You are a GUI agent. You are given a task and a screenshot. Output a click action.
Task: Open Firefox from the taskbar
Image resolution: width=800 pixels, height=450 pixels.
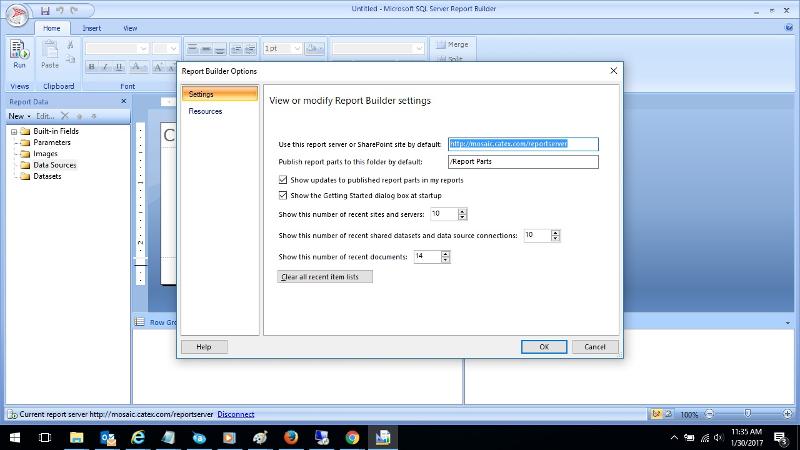(x=290, y=437)
